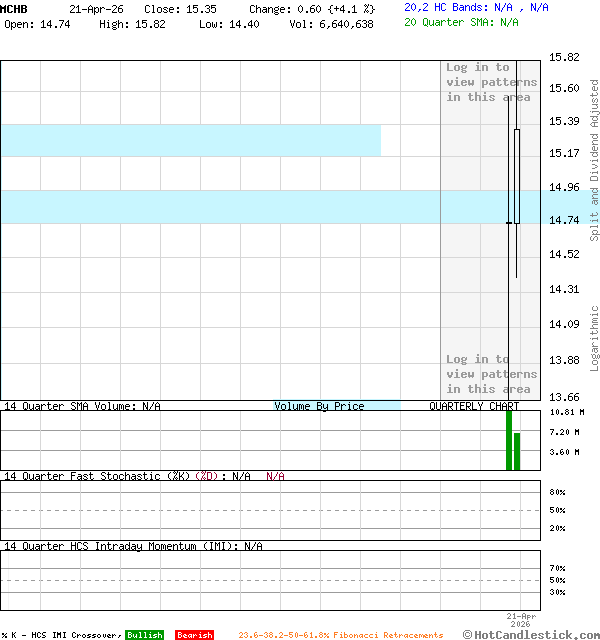Viewport: 600px width, 640px height.
Task: Click the white candlestick body on the chart
Action: (516, 176)
